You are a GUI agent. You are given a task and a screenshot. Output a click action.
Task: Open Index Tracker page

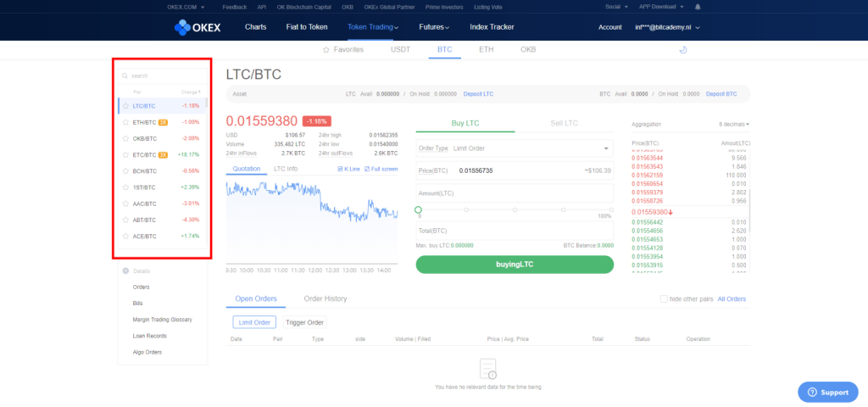[492, 27]
